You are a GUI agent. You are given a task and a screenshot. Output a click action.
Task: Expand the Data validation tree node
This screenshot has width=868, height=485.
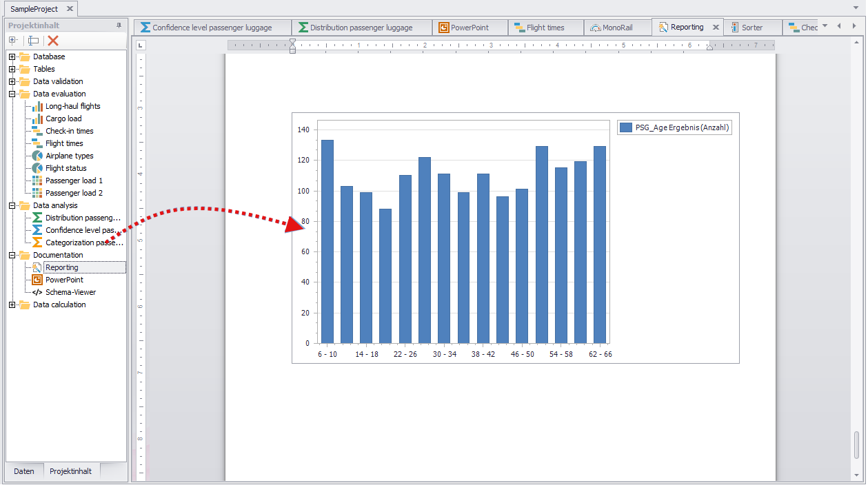pos(12,81)
